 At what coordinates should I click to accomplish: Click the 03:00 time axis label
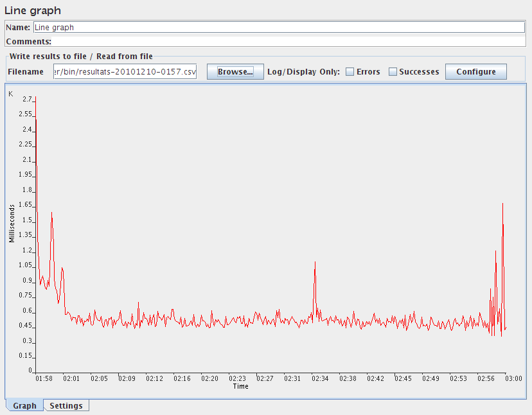pyautogui.click(x=513, y=379)
